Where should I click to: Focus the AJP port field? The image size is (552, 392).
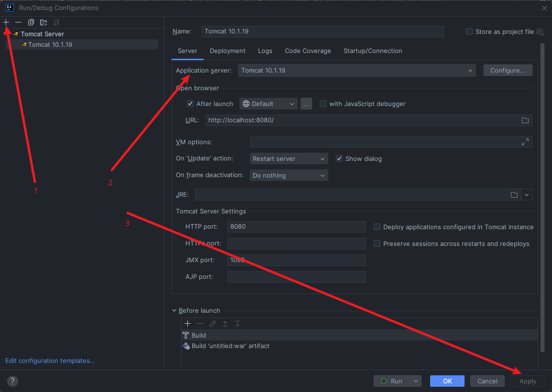(297, 276)
